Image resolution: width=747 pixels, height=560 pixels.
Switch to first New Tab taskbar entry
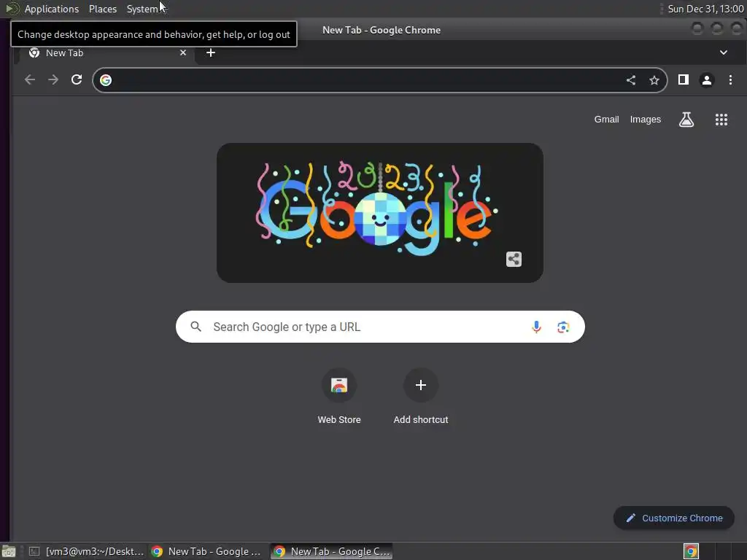206,551
